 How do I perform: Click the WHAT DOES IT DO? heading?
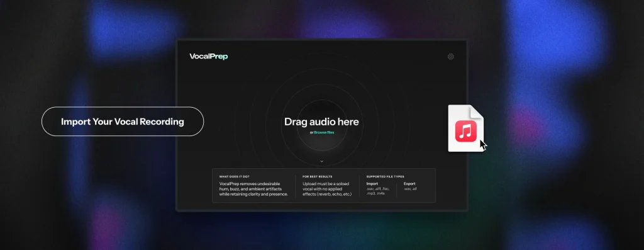(234, 176)
